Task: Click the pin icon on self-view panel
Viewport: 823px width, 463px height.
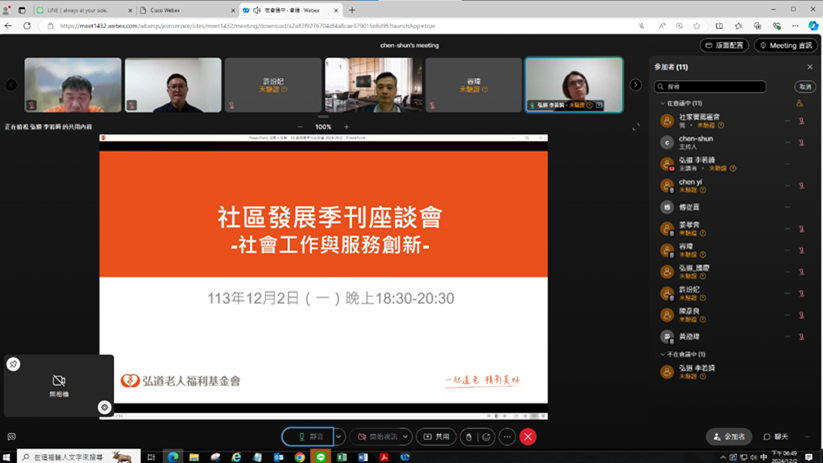Action: point(13,364)
